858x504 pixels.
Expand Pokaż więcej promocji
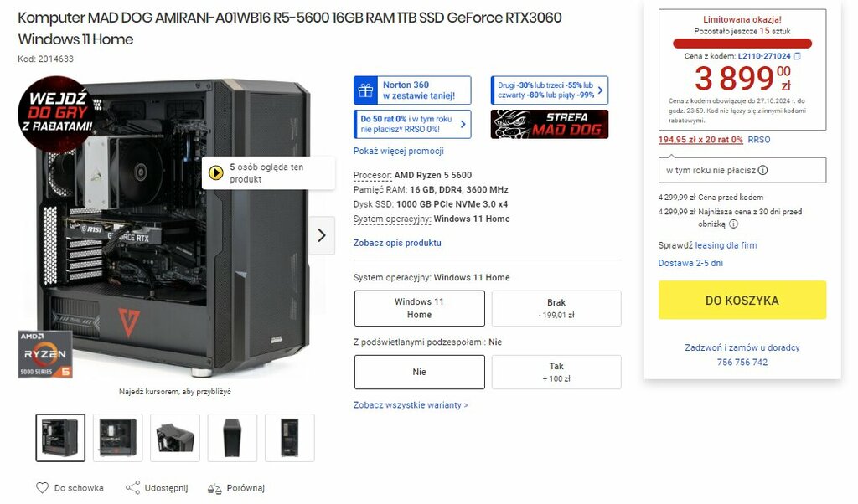(398, 151)
